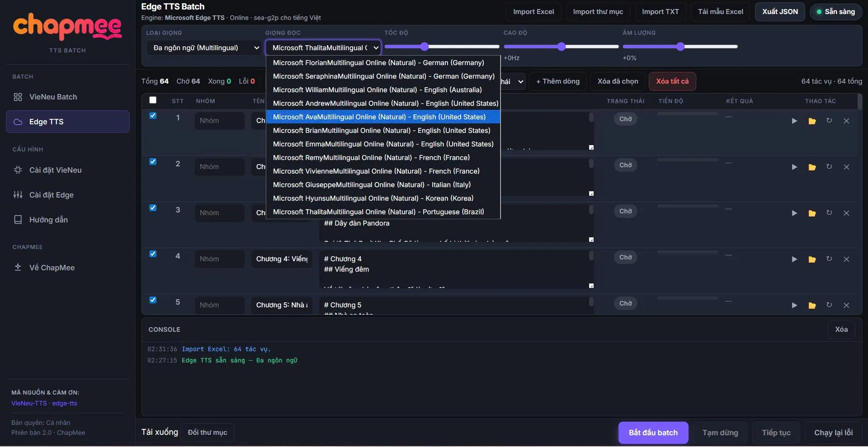Viewport: 868px width, 447px height.
Task: Adjust the Âm lượng volume slider
Action: [x=680, y=47]
